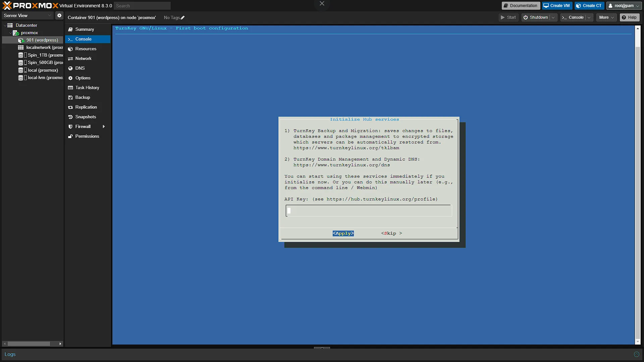Image resolution: width=644 pixels, height=362 pixels.
Task: Open the Backup section
Action: [88, 97]
